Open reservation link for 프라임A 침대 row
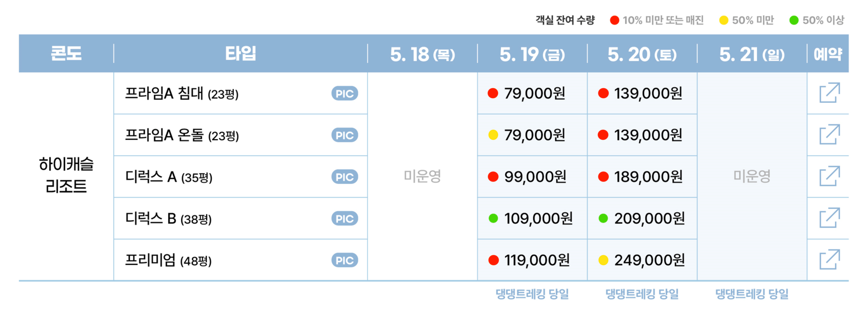Screen dimensions: 868x315 pos(830,93)
